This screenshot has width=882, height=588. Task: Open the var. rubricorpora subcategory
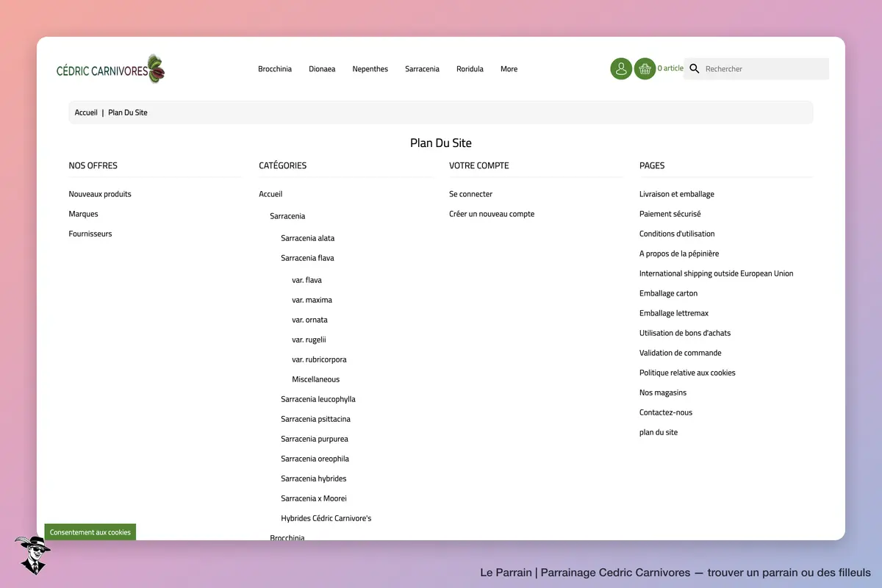click(x=319, y=359)
